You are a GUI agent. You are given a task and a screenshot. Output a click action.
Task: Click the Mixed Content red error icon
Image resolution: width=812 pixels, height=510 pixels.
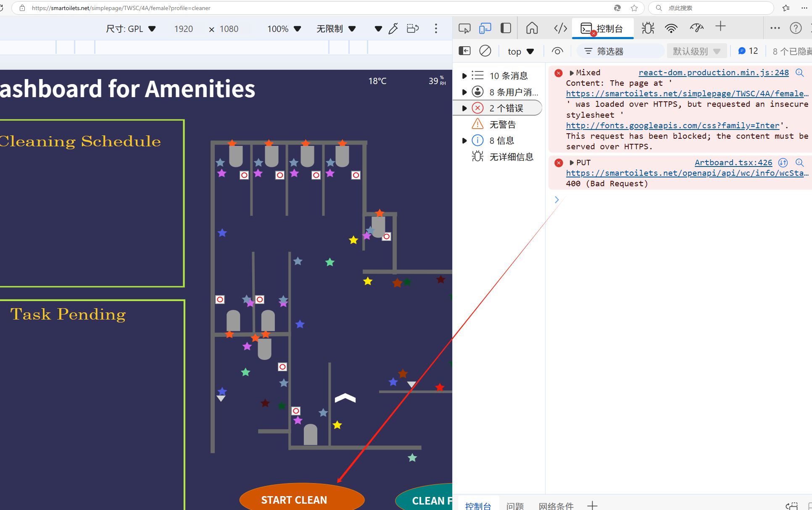(x=558, y=73)
